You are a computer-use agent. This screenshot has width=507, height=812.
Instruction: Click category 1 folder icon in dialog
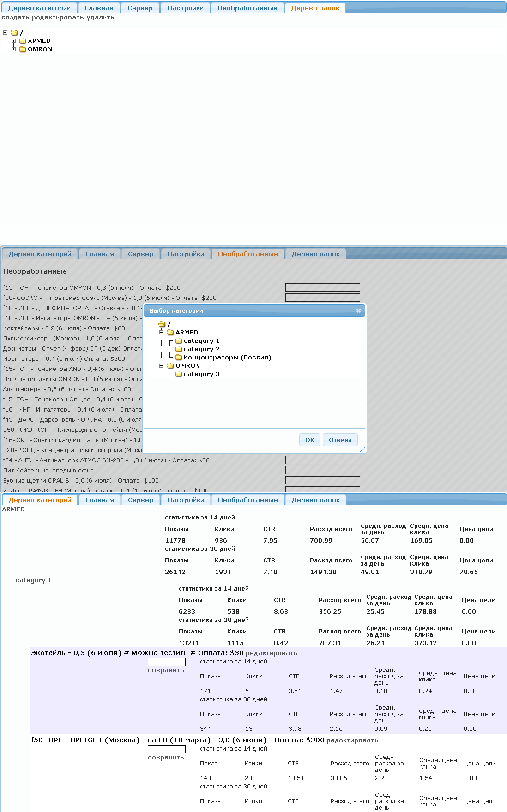click(x=179, y=341)
